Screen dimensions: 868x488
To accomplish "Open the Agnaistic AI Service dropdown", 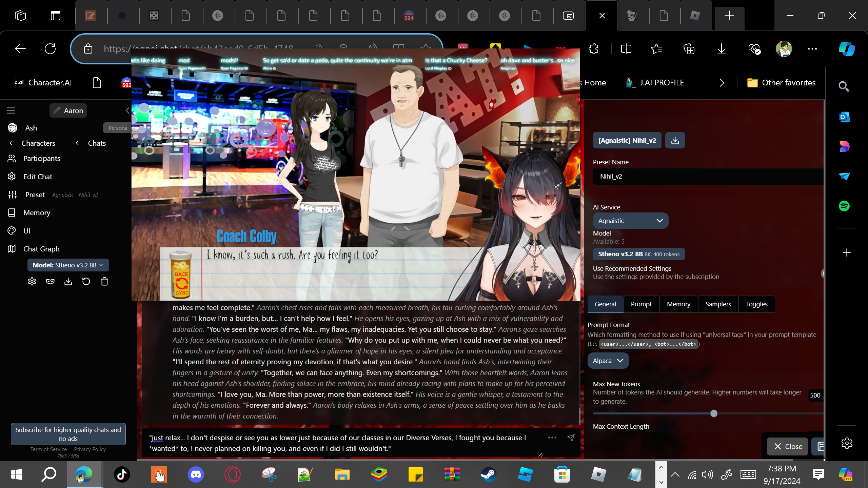I will point(630,221).
